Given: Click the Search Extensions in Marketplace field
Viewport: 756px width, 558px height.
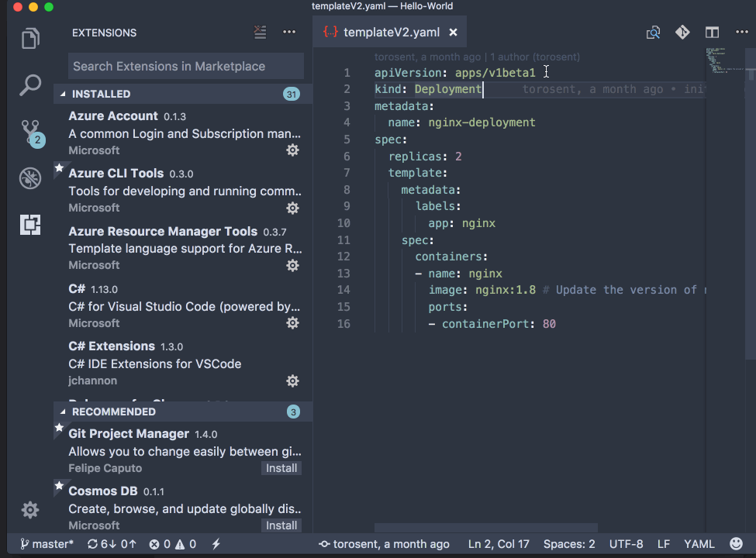Looking at the screenshot, I should point(185,67).
